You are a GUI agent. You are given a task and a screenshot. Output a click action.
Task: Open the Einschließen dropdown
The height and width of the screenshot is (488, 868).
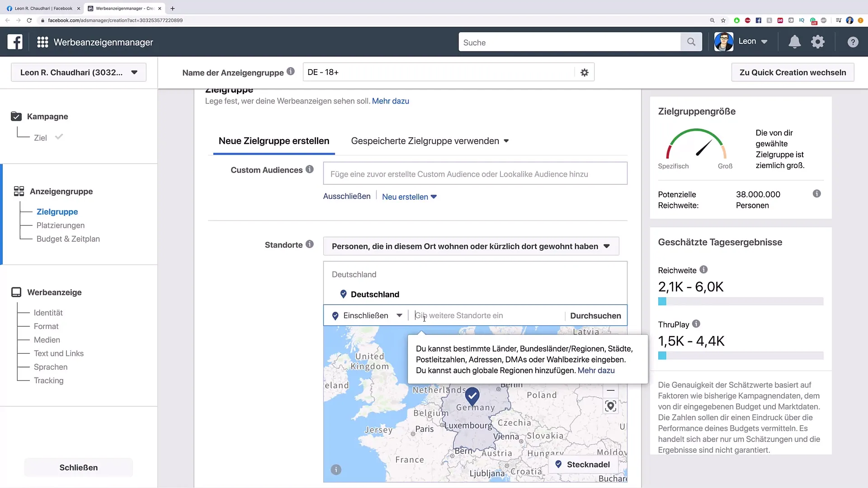tap(367, 315)
